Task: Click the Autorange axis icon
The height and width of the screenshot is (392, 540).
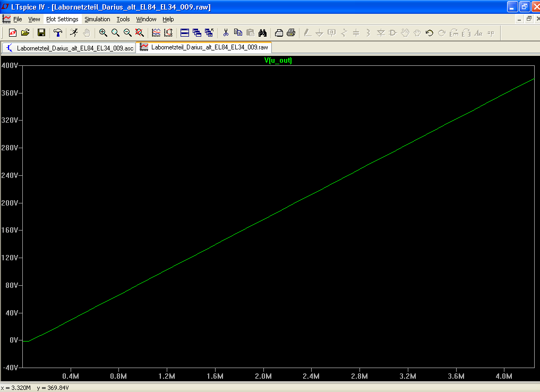Action: 168,33
